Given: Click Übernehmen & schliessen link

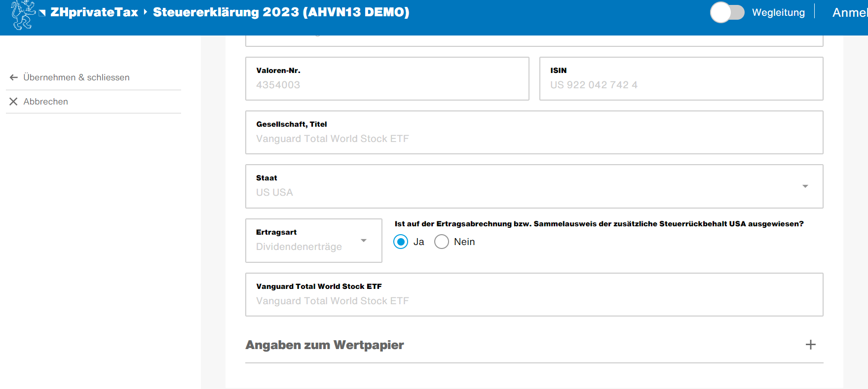Looking at the screenshot, I should pyautogui.click(x=76, y=77).
